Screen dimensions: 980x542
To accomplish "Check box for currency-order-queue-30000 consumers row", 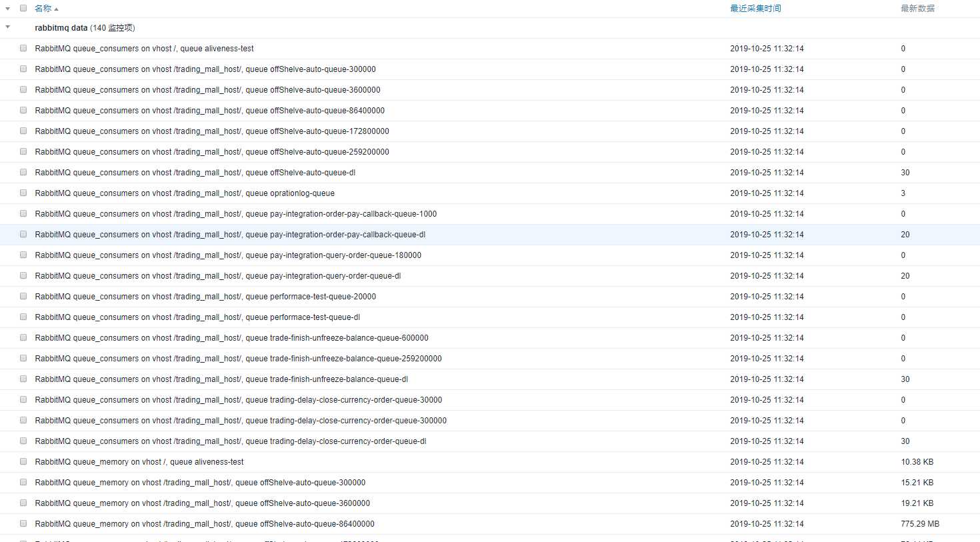I will click(x=23, y=399).
